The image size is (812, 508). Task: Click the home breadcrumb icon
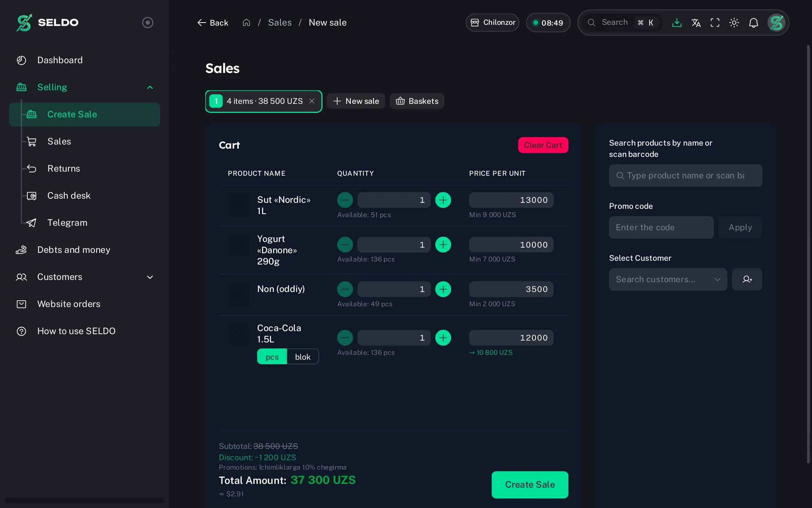click(x=246, y=23)
